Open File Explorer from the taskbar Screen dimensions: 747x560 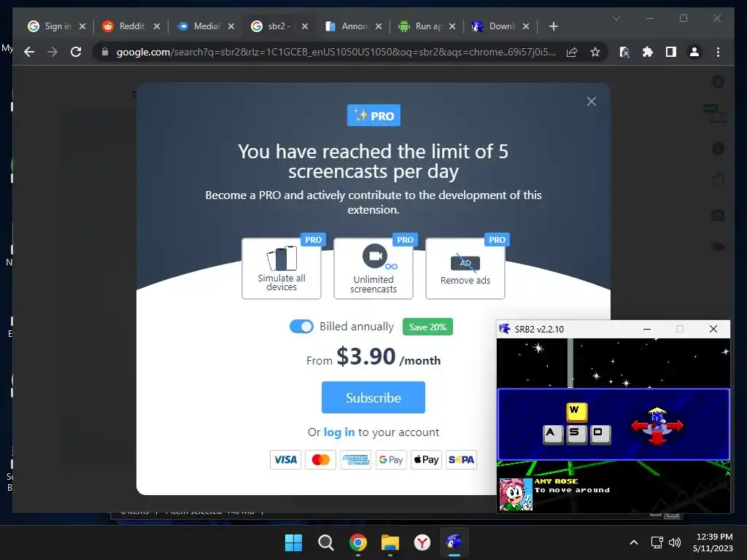coord(390,542)
